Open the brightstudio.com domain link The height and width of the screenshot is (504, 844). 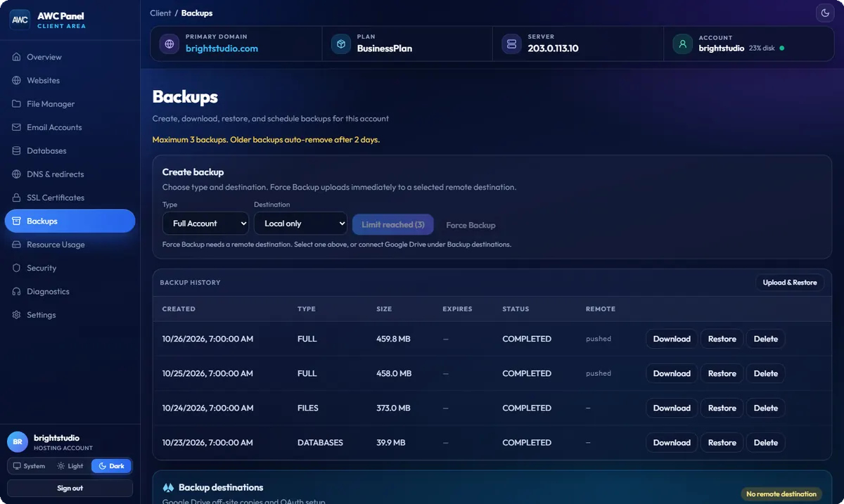tap(222, 49)
